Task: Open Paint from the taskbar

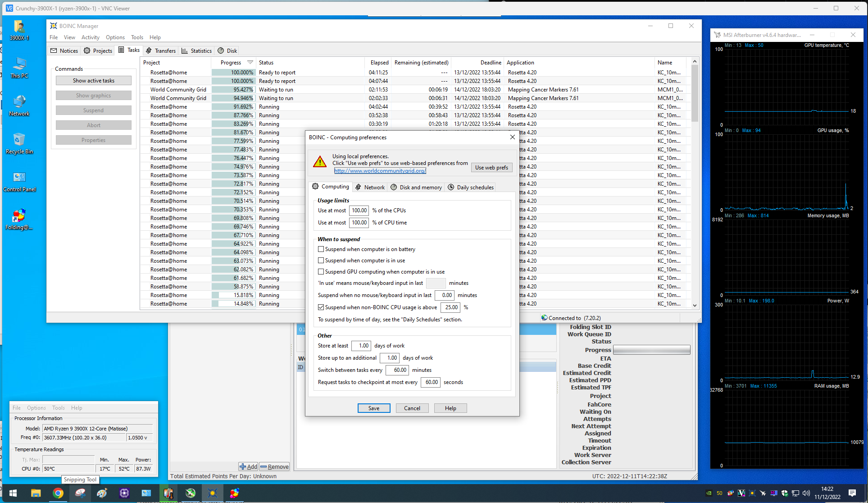Action: point(102,493)
